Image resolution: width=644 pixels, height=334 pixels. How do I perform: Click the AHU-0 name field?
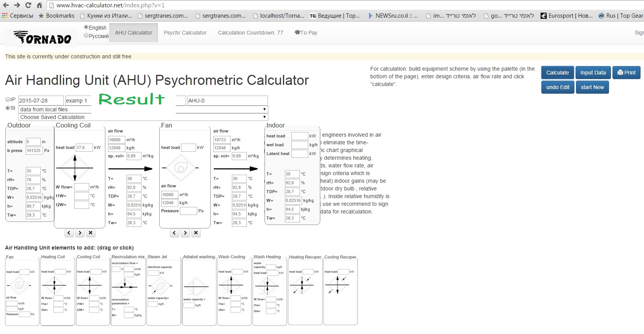tap(227, 101)
